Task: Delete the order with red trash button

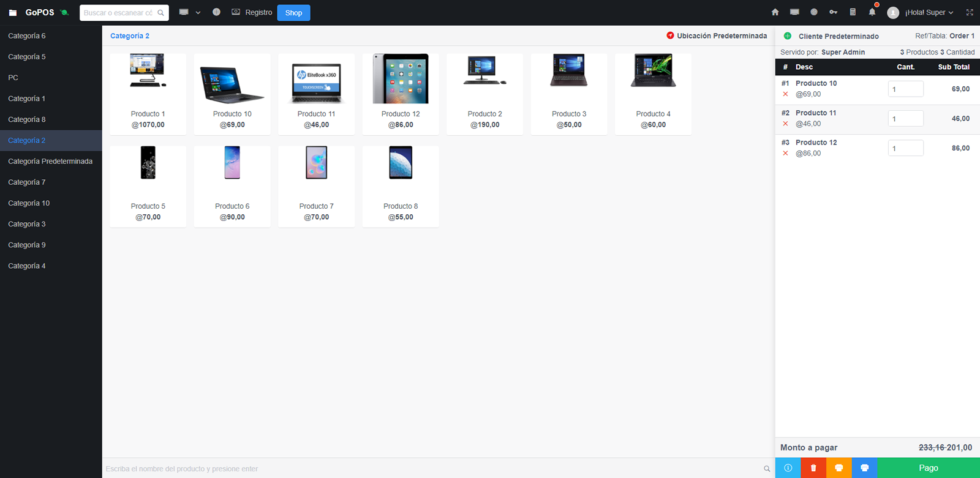Action: click(x=813, y=468)
